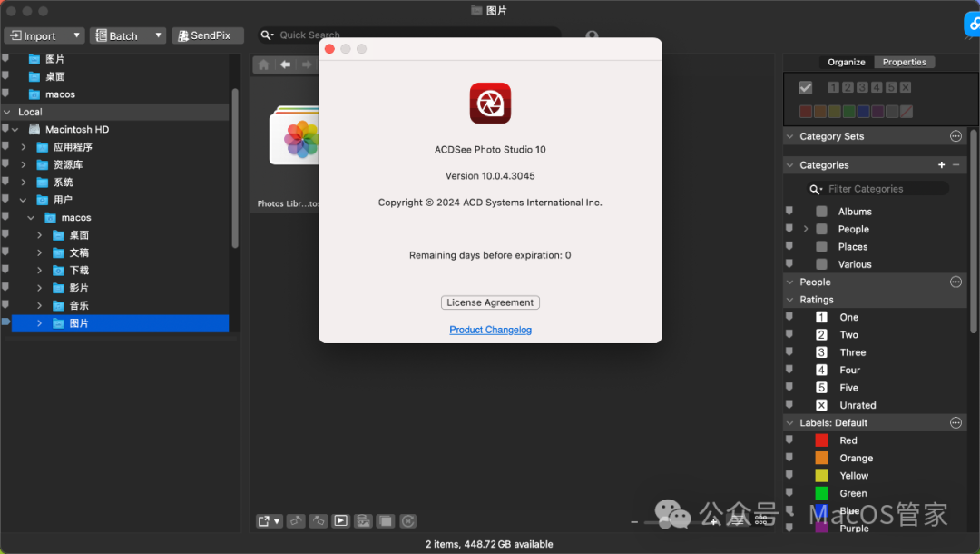Screen dimensions: 980x554
Task: Click rating 3 button in Organize header
Action: pos(862,87)
